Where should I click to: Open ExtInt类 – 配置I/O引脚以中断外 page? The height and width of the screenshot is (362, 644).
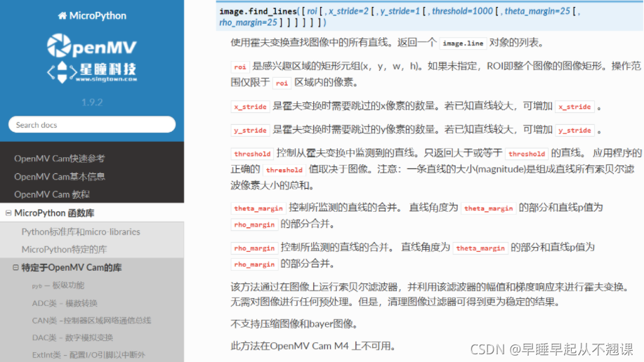pyautogui.click(x=88, y=354)
